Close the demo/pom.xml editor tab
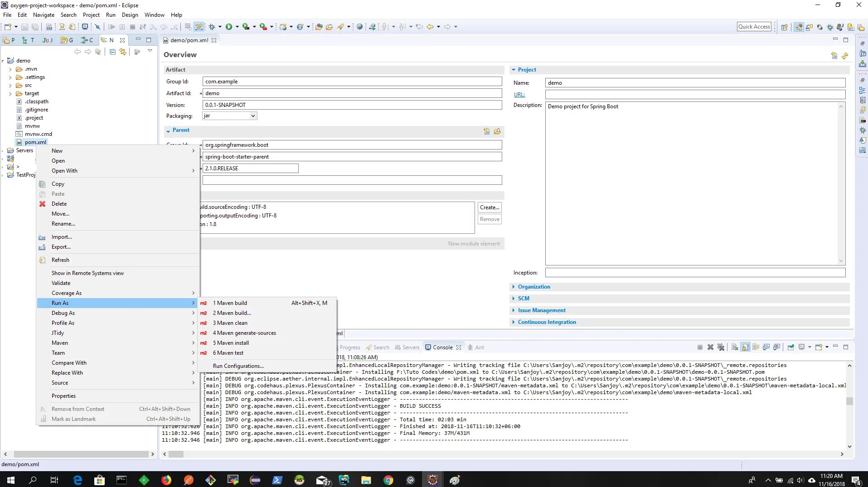Screen dimensions: 868x487 [214, 40]
